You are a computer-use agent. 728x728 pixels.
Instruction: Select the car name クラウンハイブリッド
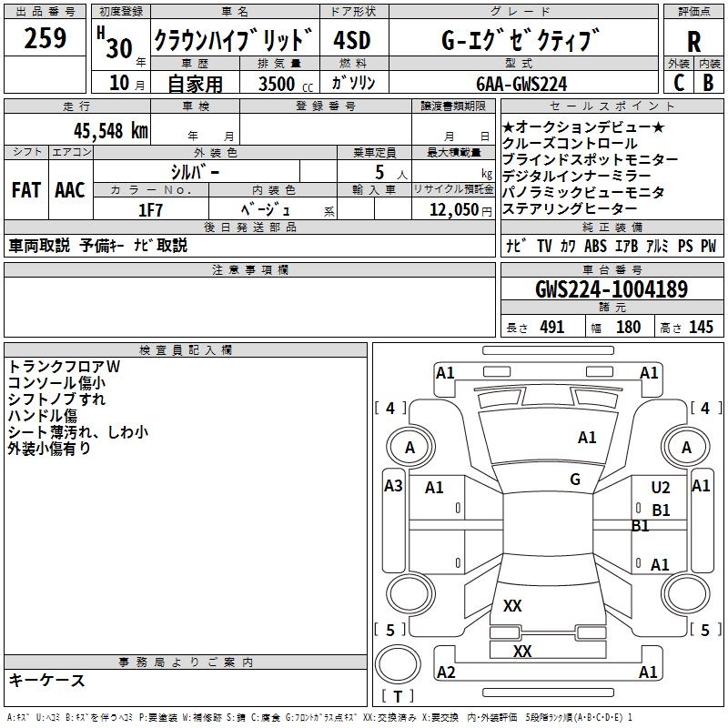[x=233, y=40]
